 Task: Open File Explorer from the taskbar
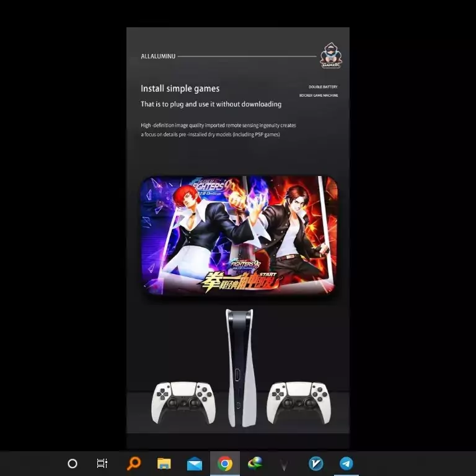164,464
